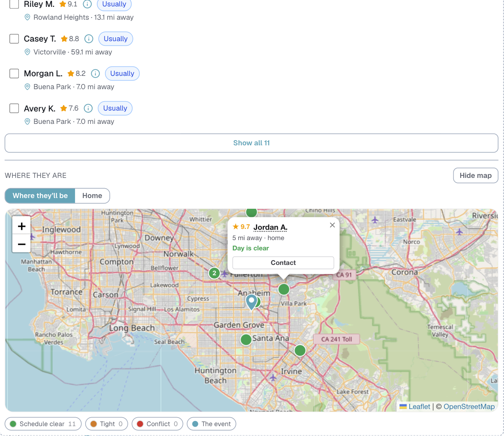Zoom in on the map
The width and height of the screenshot is (504, 436).
click(x=21, y=226)
